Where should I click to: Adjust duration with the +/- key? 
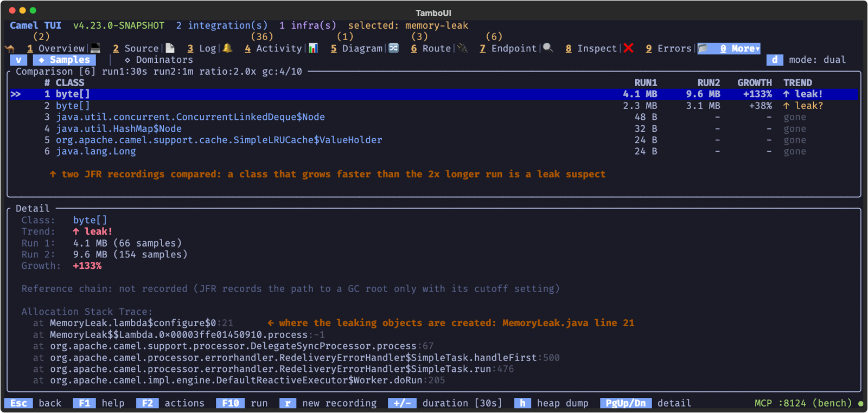pyautogui.click(x=445, y=403)
